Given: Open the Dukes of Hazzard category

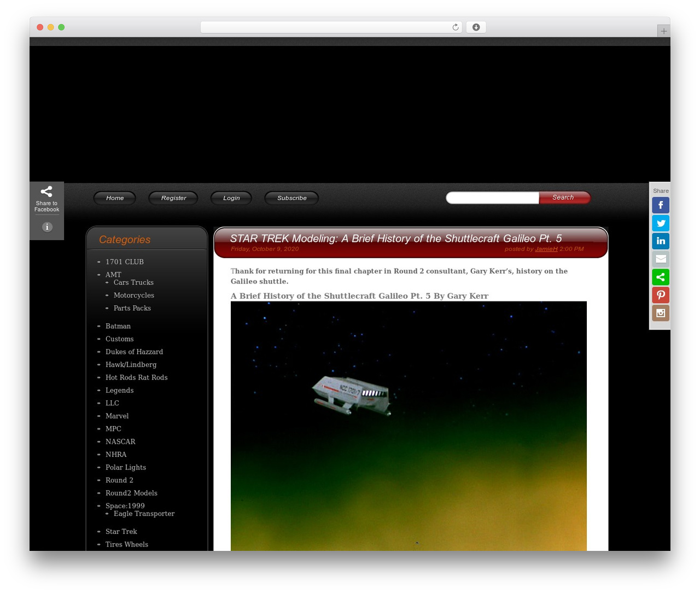Looking at the screenshot, I should click(135, 352).
